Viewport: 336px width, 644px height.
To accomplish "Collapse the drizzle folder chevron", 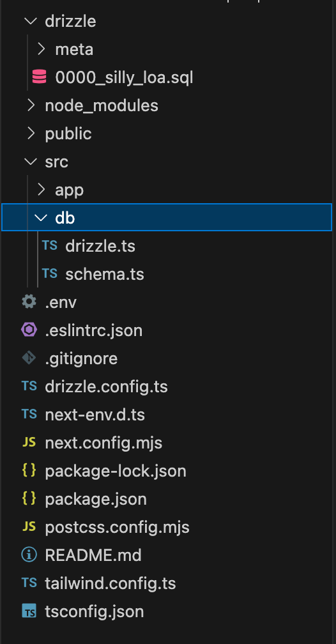I will 31,21.
